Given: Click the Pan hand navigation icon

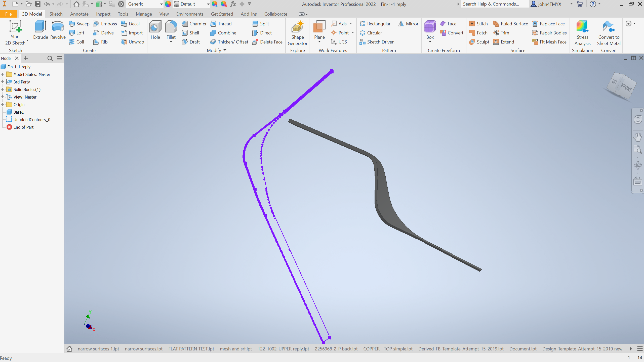Looking at the screenshot, I should (637, 137).
